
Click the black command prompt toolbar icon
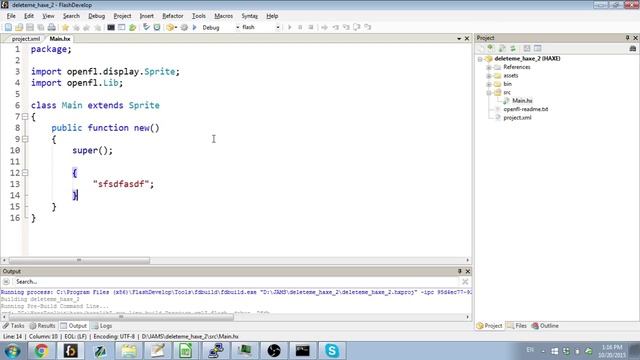[111, 27]
